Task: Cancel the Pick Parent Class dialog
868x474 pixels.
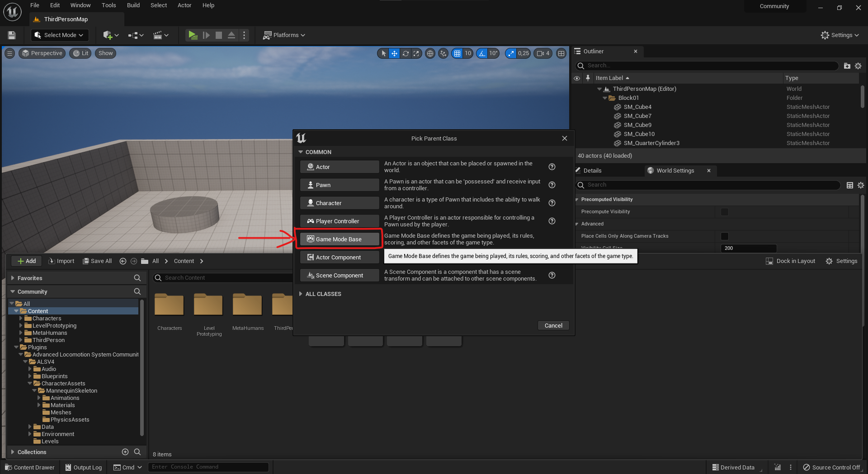Action: pyautogui.click(x=553, y=326)
